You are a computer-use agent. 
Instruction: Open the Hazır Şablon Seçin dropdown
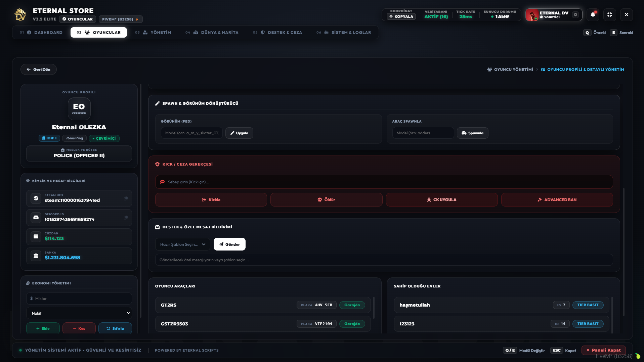pyautogui.click(x=183, y=244)
